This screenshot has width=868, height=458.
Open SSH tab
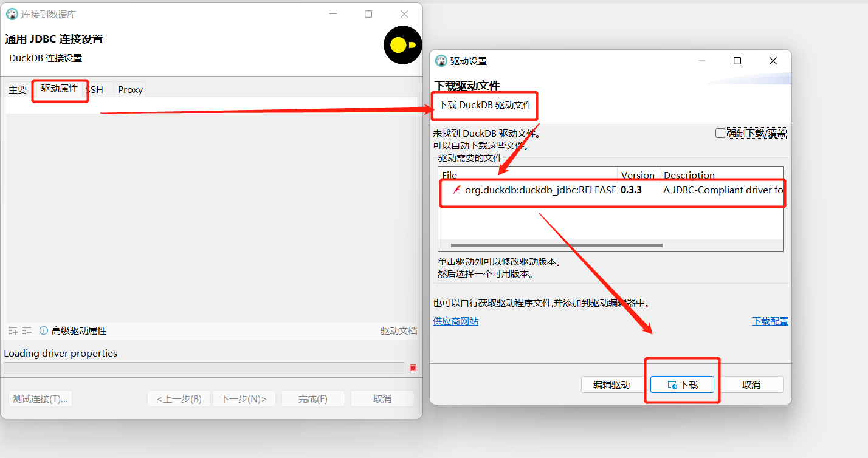96,89
